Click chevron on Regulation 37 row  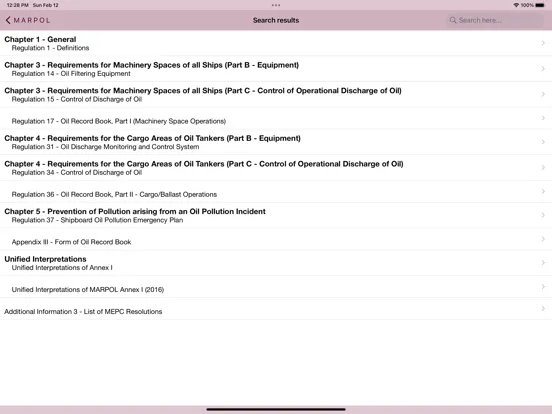pyautogui.click(x=543, y=215)
